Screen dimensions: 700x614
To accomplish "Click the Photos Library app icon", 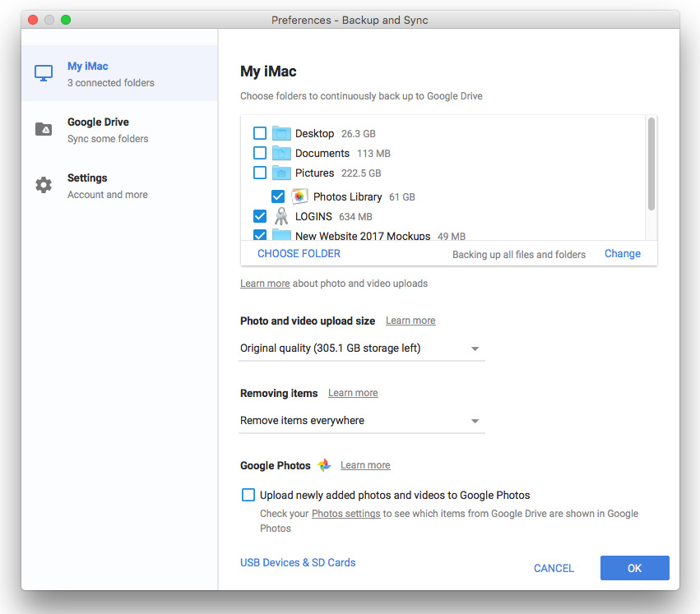I will pyautogui.click(x=299, y=196).
